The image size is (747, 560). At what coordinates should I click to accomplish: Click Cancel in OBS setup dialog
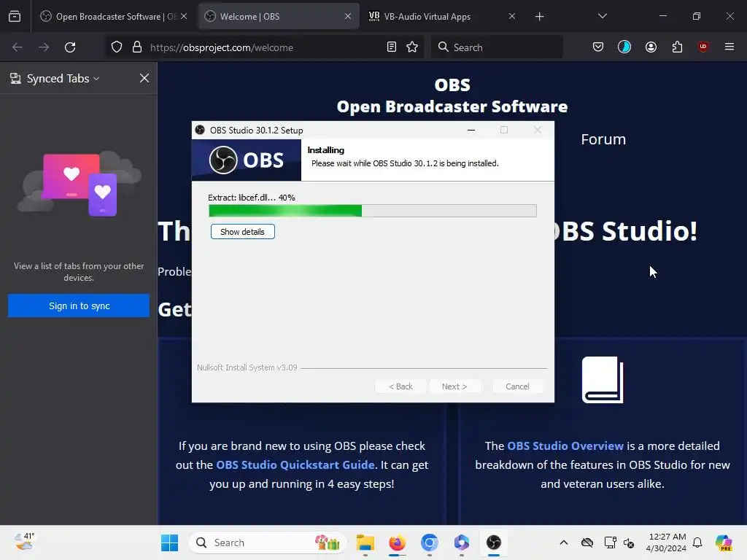(x=517, y=386)
